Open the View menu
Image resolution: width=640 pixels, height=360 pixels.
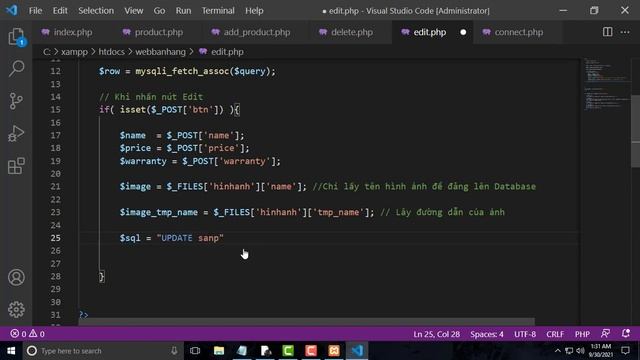click(133, 11)
